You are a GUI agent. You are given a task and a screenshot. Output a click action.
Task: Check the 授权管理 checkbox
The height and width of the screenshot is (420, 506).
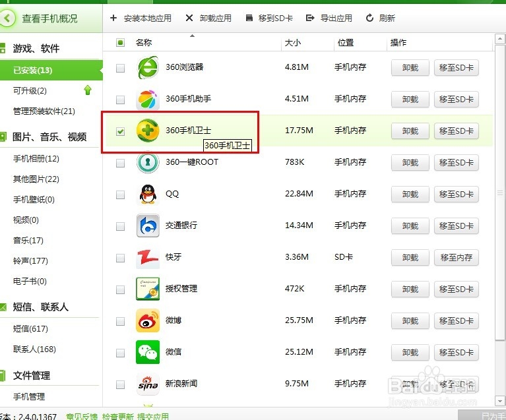coord(120,289)
